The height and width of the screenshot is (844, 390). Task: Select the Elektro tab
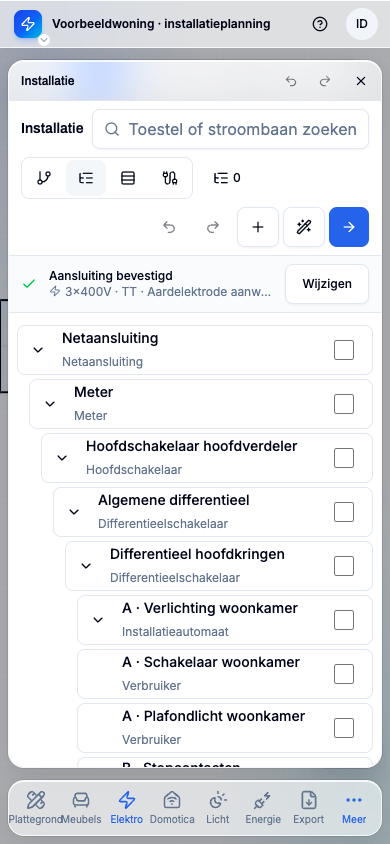126,808
